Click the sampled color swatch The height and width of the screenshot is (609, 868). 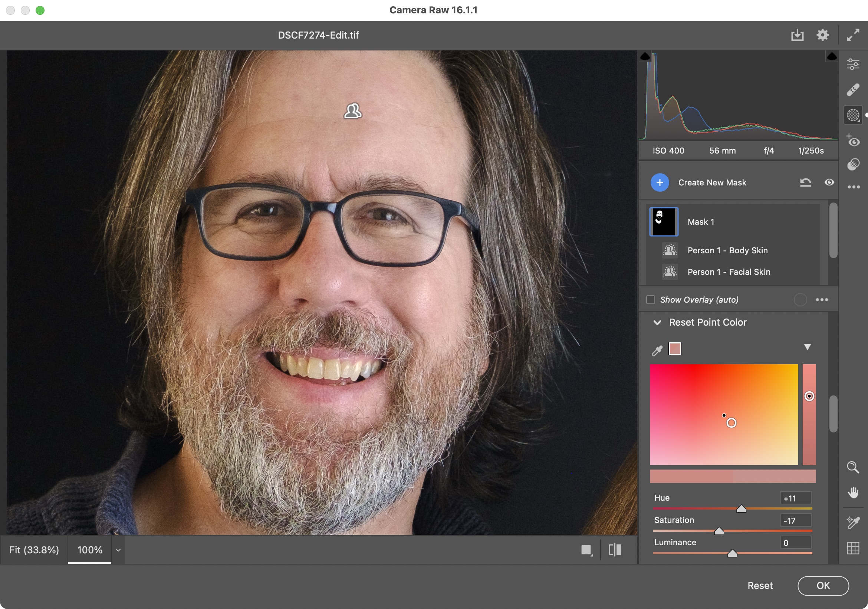click(x=675, y=349)
